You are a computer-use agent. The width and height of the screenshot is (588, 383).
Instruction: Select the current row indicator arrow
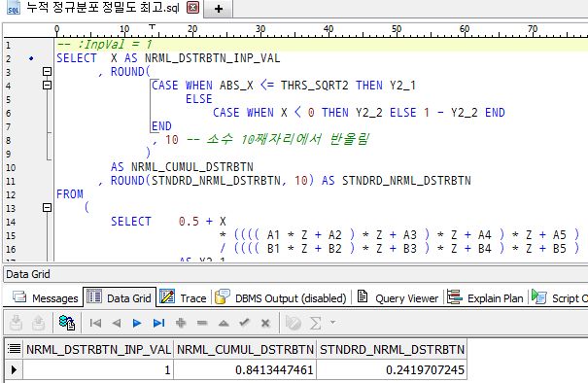click(x=14, y=369)
